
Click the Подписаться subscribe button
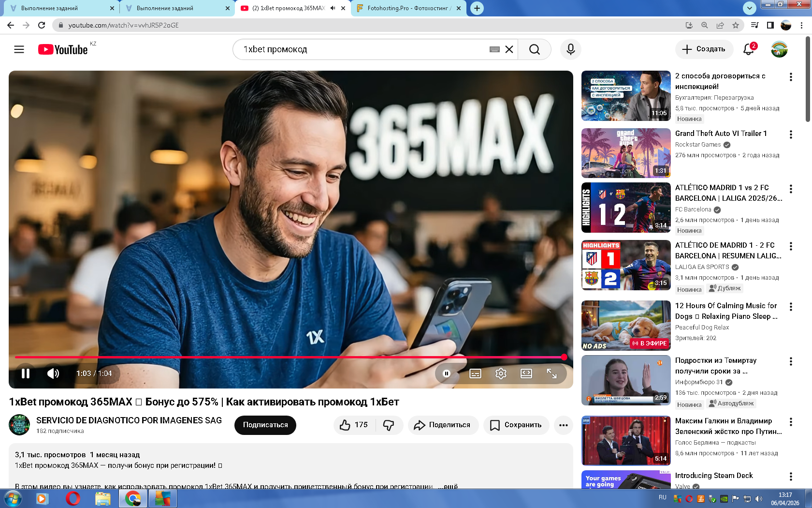pos(265,425)
